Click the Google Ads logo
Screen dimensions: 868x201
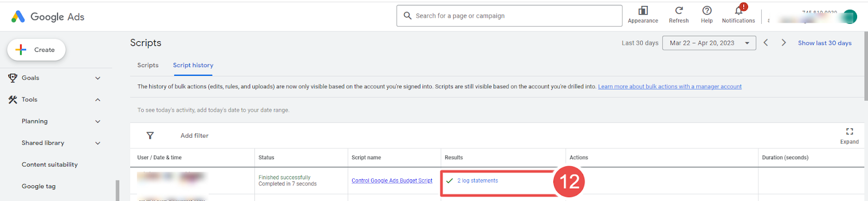click(48, 17)
